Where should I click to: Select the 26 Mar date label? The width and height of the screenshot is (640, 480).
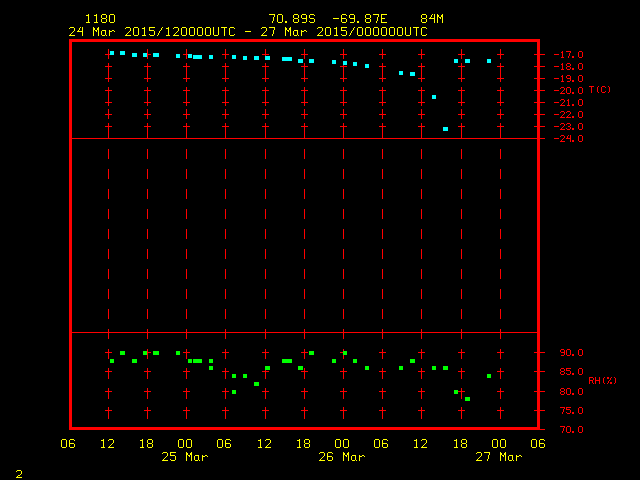pos(342,457)
